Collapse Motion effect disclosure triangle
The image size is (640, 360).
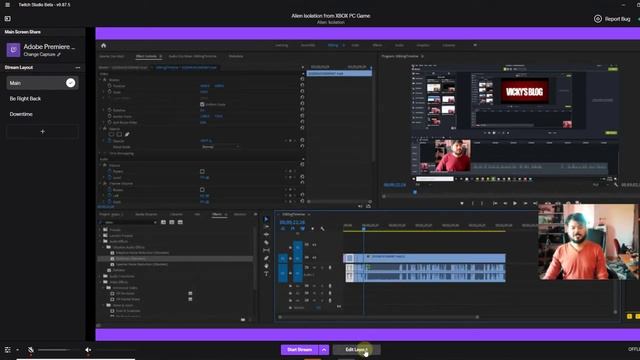(100, 80)
